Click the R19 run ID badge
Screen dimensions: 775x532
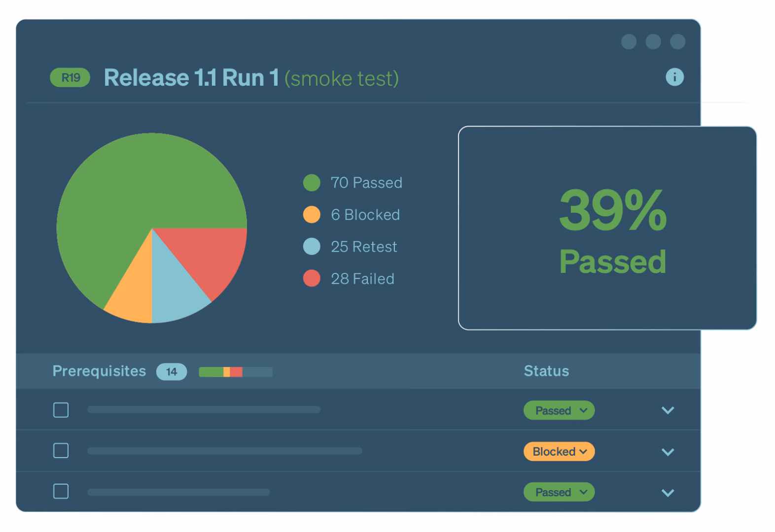(x=70, y=78)
